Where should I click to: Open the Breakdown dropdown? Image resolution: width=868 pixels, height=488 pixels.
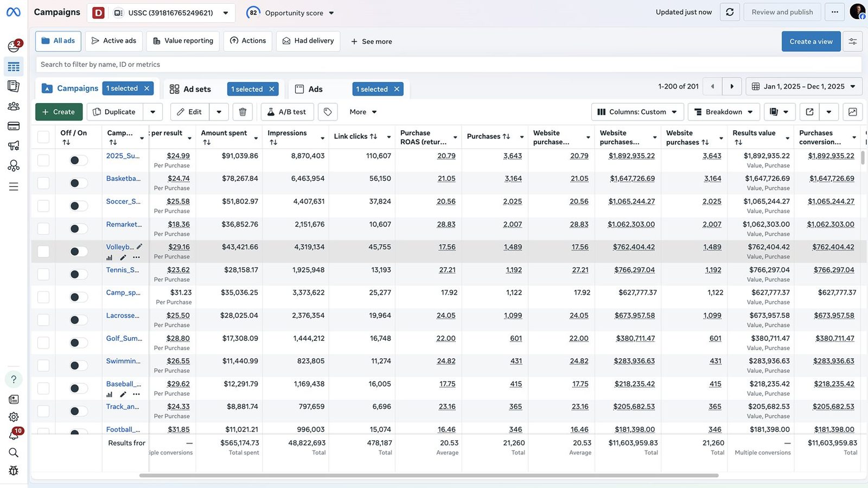pyautogui.click(x=724, y=112)
